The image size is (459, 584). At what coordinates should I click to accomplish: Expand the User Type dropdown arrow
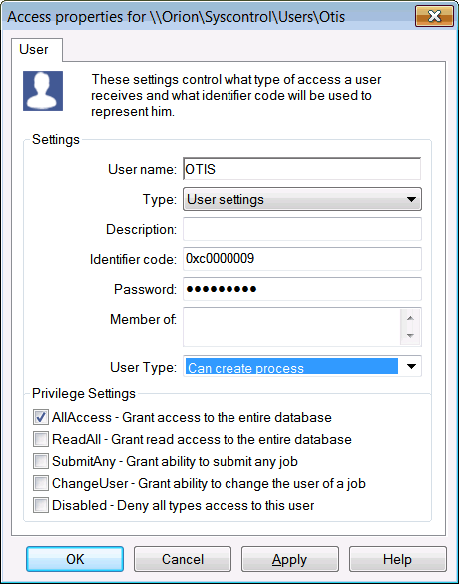tap(411, 366)
